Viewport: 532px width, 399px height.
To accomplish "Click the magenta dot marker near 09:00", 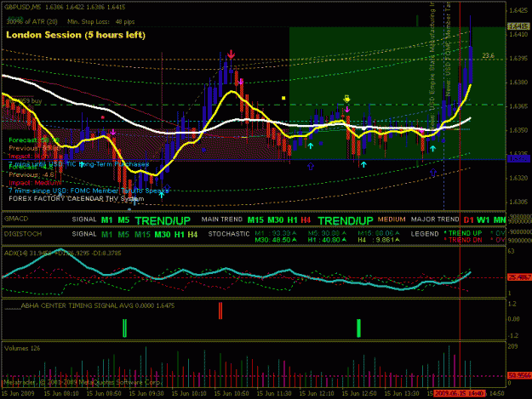I will point(102,117).
